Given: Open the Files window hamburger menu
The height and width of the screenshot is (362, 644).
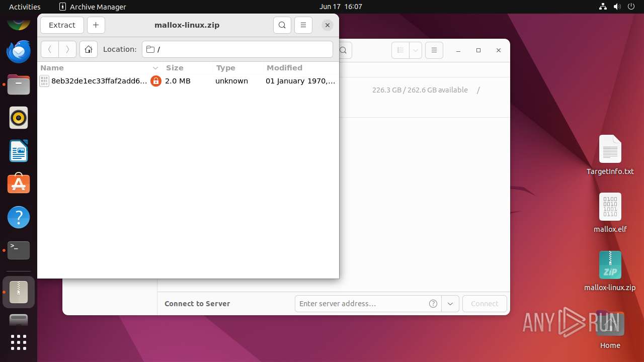Looking at the screenshot, I should click(x=434, y=50).
